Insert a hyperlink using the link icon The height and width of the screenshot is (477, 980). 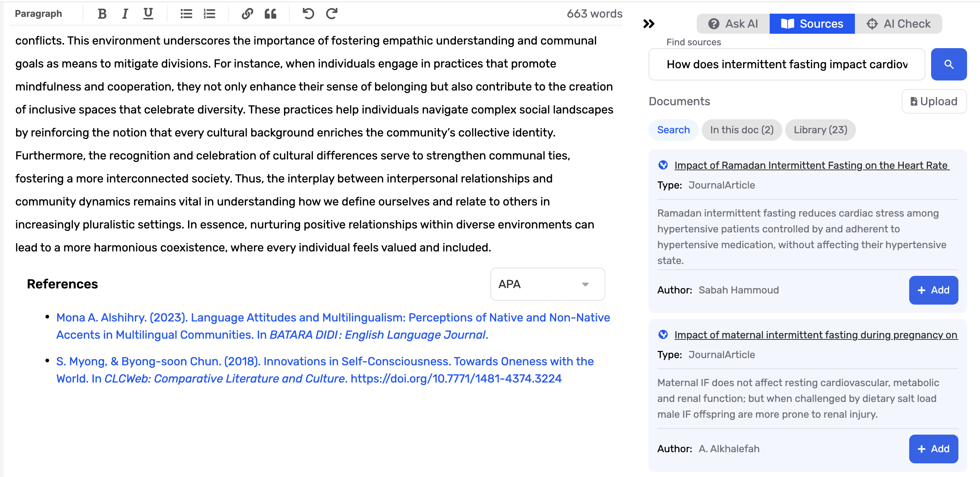click(x=247, y=14)
